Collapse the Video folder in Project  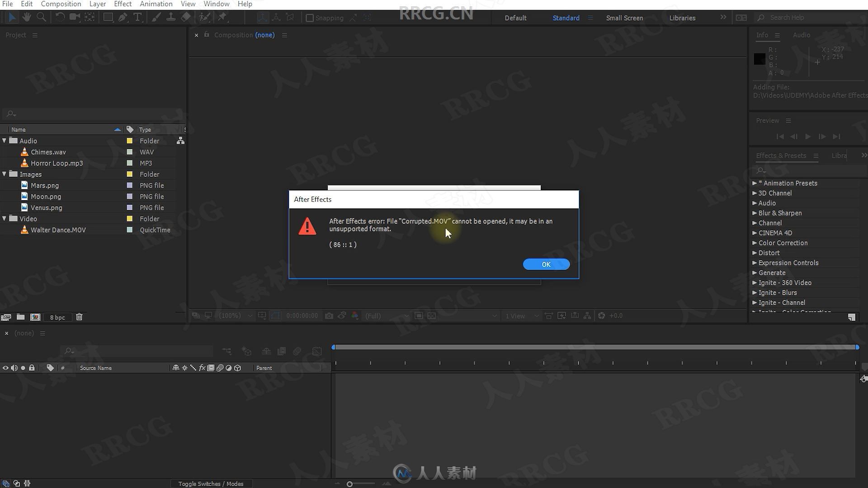tap(5, 218)
